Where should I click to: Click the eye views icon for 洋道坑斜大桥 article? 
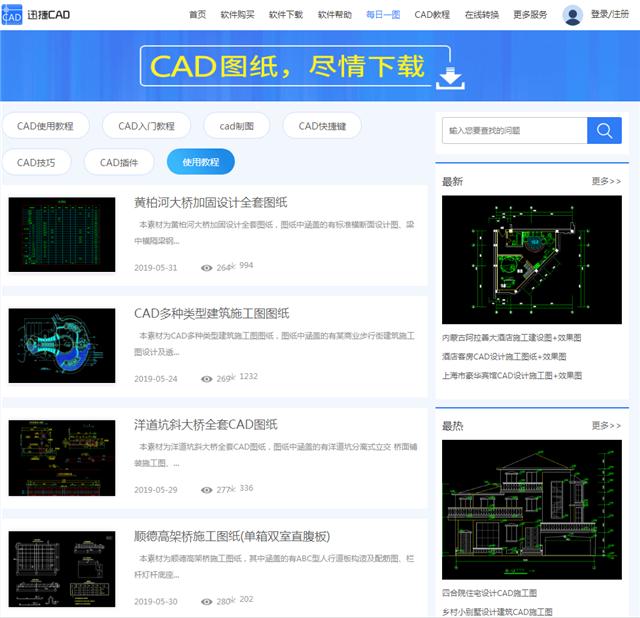pos(207,490)
